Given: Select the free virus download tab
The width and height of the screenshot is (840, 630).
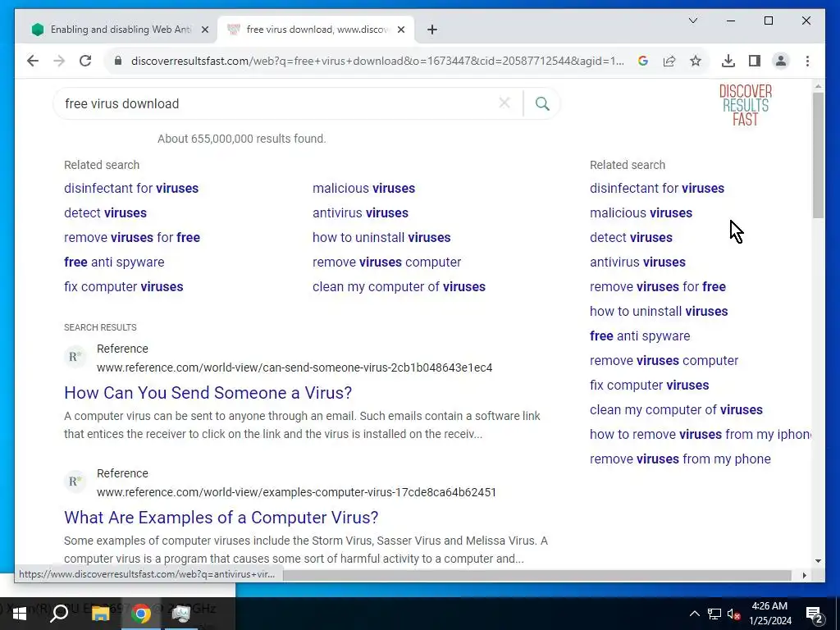Looking at the screenshot, I should (315, 30).
